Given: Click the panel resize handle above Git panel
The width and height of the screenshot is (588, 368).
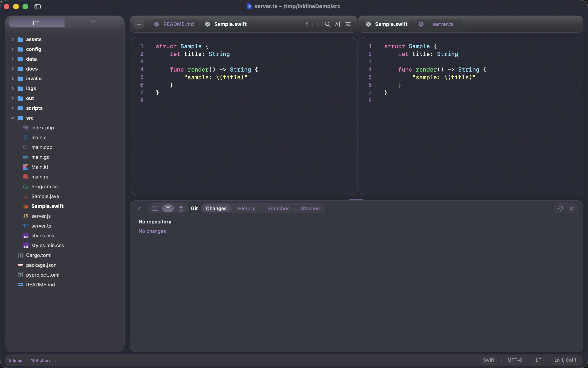Looking at the screenshot, I should [356, 199].
